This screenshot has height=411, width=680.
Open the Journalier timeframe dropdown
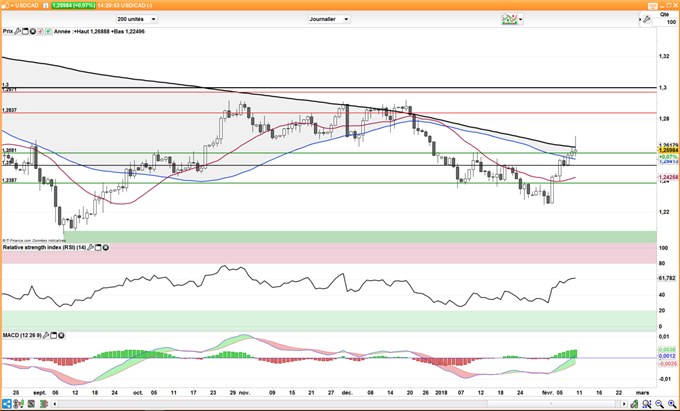tap(329, 19)
